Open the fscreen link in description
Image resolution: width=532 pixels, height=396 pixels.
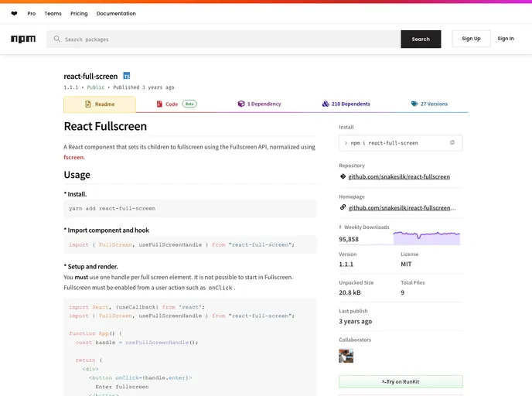coord(74,157)
